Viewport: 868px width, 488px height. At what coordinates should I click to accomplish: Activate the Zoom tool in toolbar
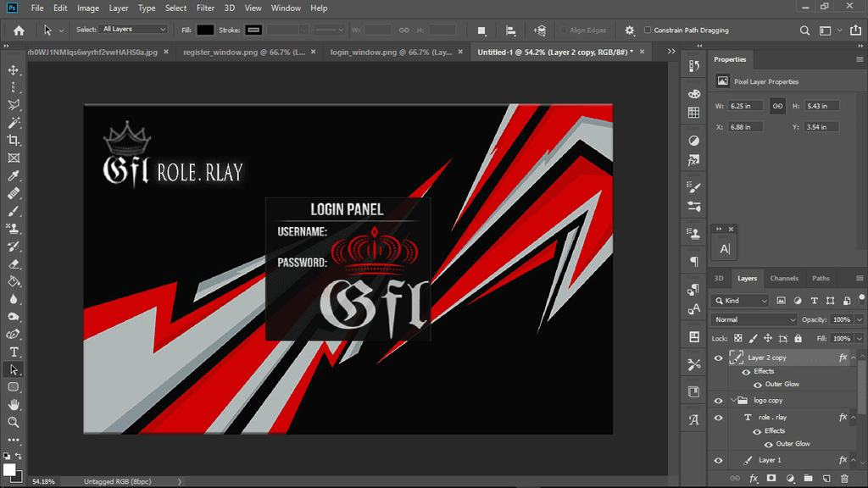[x=14, y=422]
